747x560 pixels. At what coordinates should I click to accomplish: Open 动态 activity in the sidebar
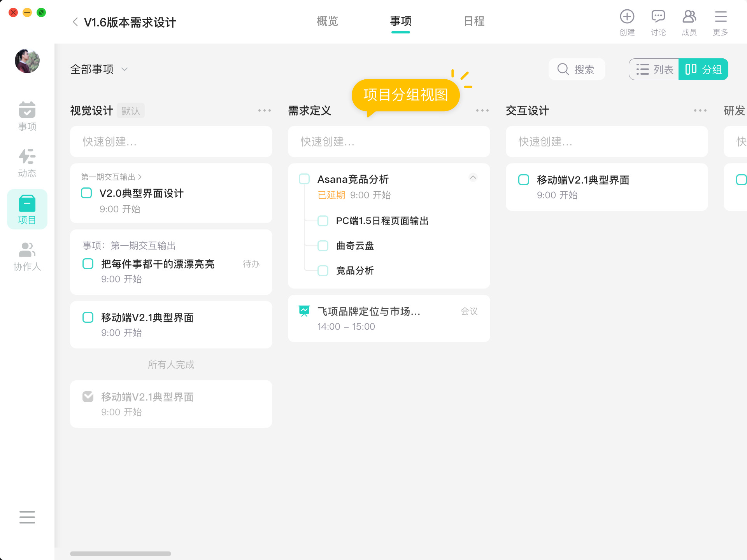27,163
